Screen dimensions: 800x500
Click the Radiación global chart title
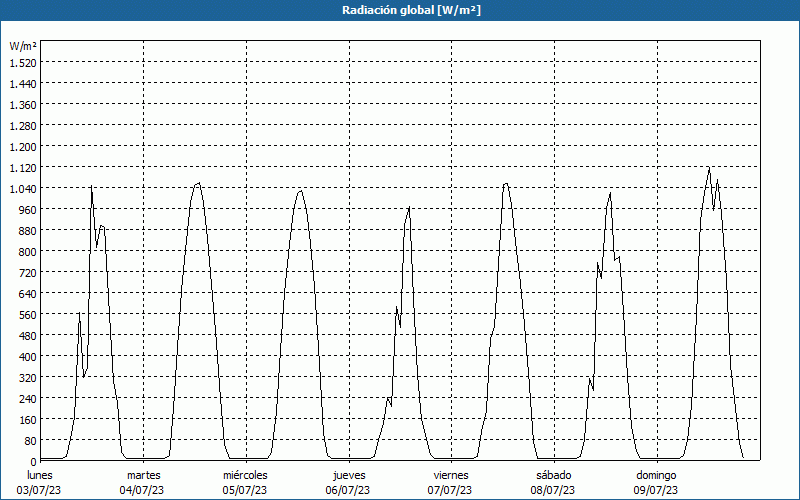pyautogui.click(x=411, y=10)
